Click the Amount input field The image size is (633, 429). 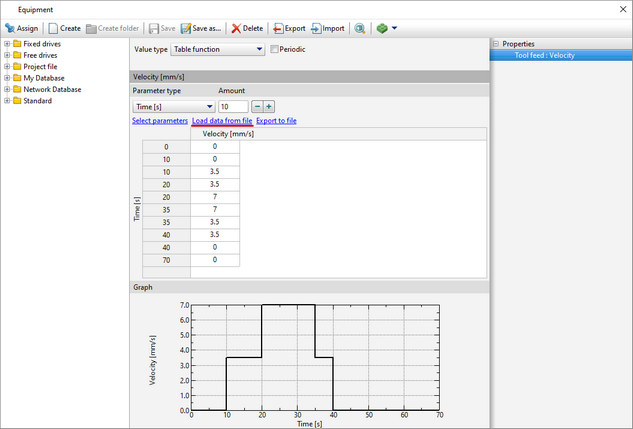click(x=232, y=106)
